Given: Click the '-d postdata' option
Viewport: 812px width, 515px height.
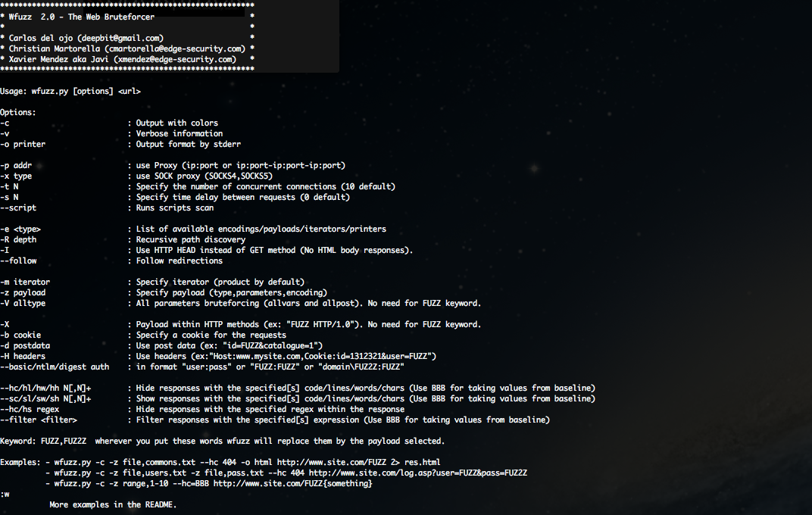Looking at the screenshot, I should (x=25, y=346).
